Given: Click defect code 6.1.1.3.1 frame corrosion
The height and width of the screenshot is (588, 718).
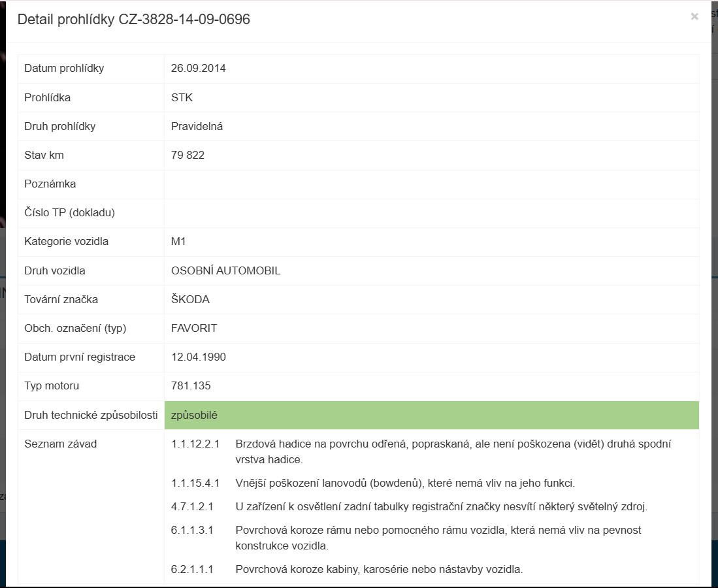Looking at the screenshot, I should [x=192, y=531].
